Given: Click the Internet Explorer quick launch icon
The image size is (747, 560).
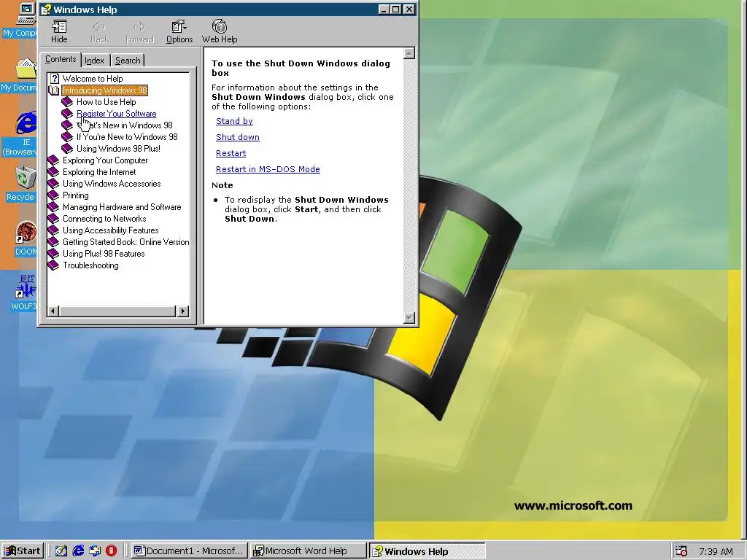Looking at the screenshot, I should point(78,551).
